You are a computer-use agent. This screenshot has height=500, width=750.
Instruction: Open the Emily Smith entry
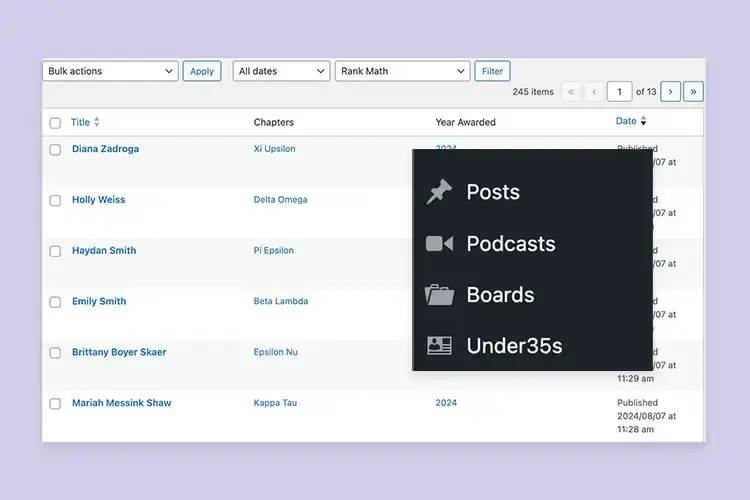[99, 301]
